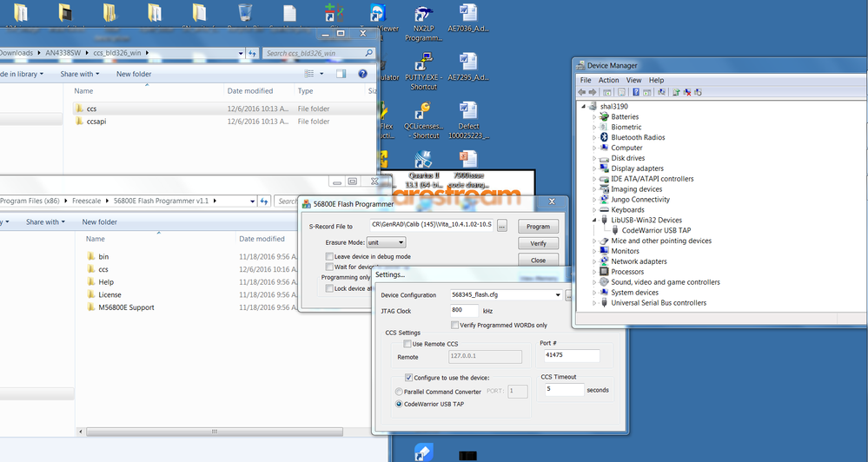Screen dimensions: 868x462
Task: Collapse LibUSB-Win32 Devices node
Action: [594, 221]
